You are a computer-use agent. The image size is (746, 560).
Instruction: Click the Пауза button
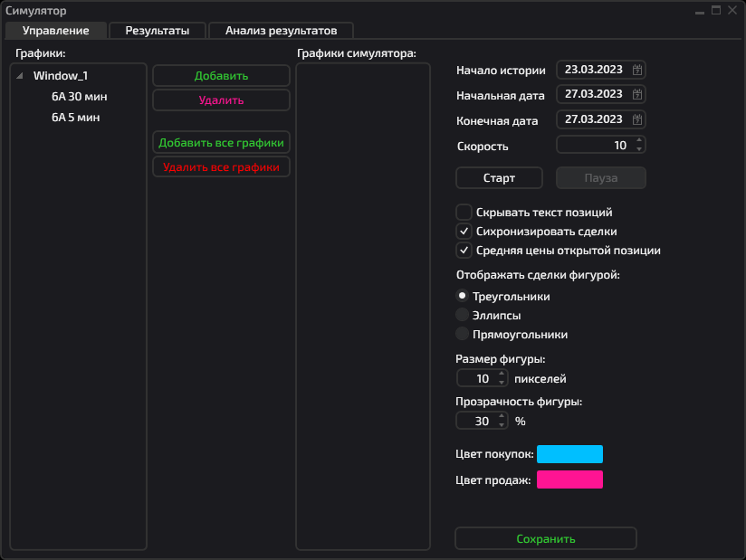tap(601, 178)
